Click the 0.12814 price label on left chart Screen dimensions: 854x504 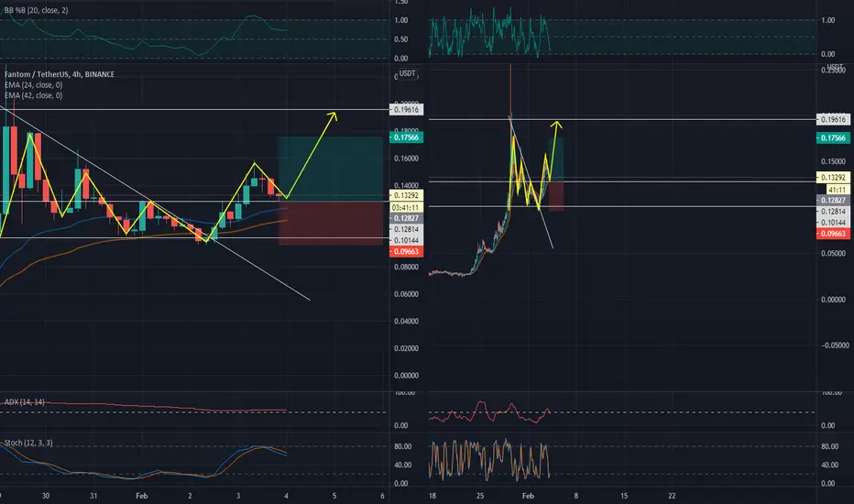[x=406, y=229]
